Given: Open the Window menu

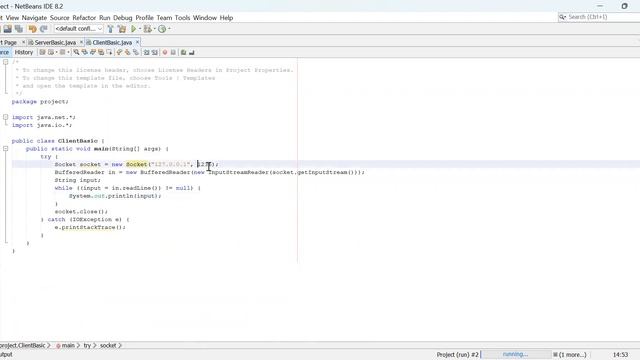Looking at the screenshot, I should [x=205, y=18].
